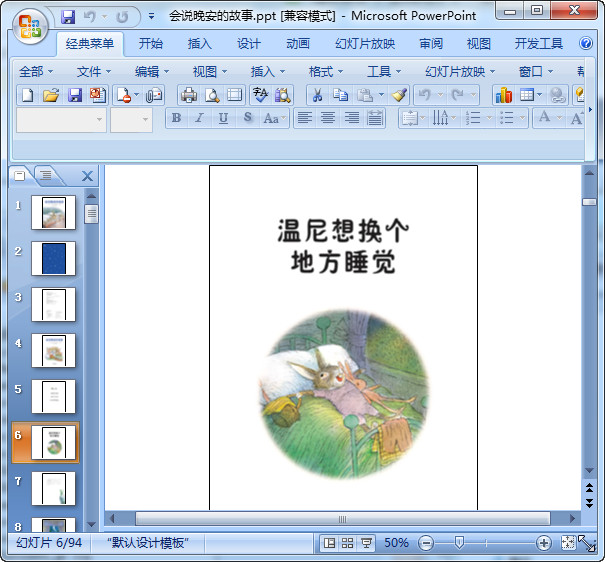Center align text

[328, 118]
